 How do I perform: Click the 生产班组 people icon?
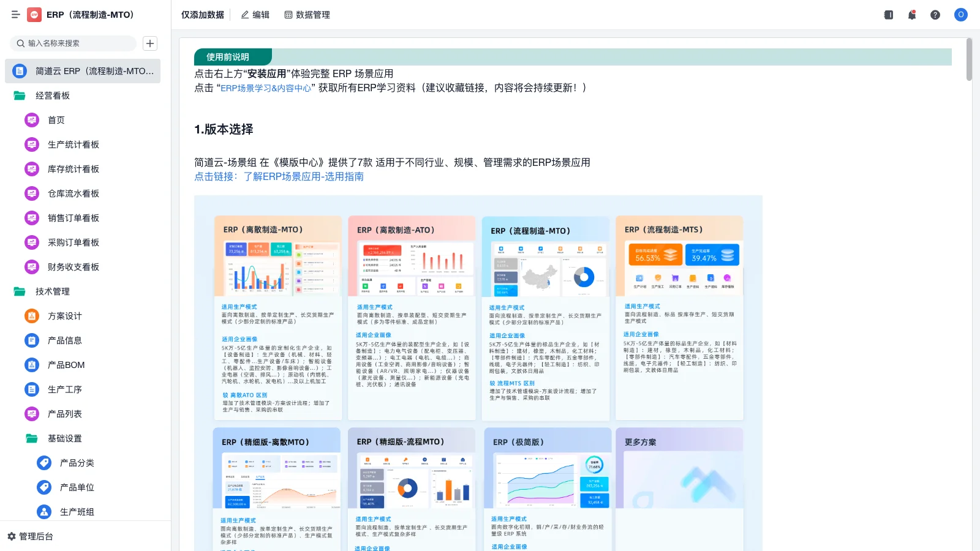coord(44,512)
